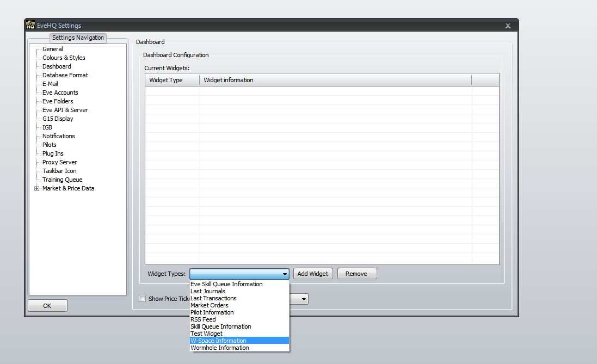Collapse the Widget Types combo box
The height and width of the screenshot is (364, 597).
coord(285,274)
